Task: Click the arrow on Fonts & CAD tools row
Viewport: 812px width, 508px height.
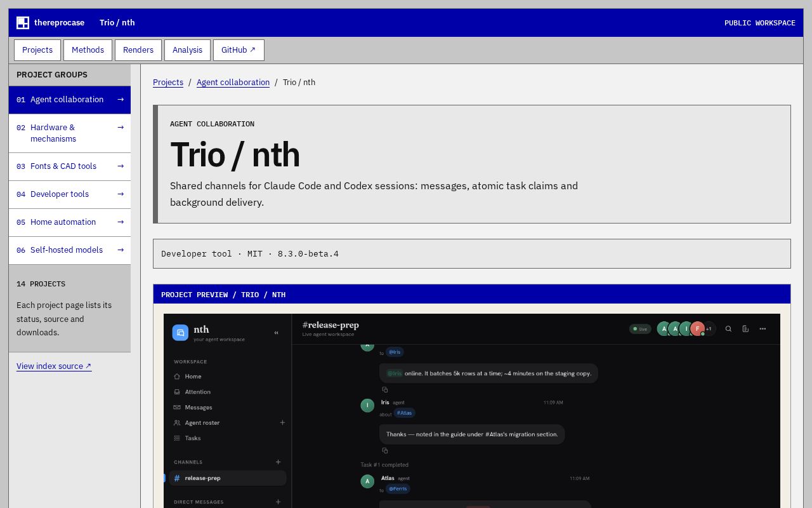Action: coord(121,166)
